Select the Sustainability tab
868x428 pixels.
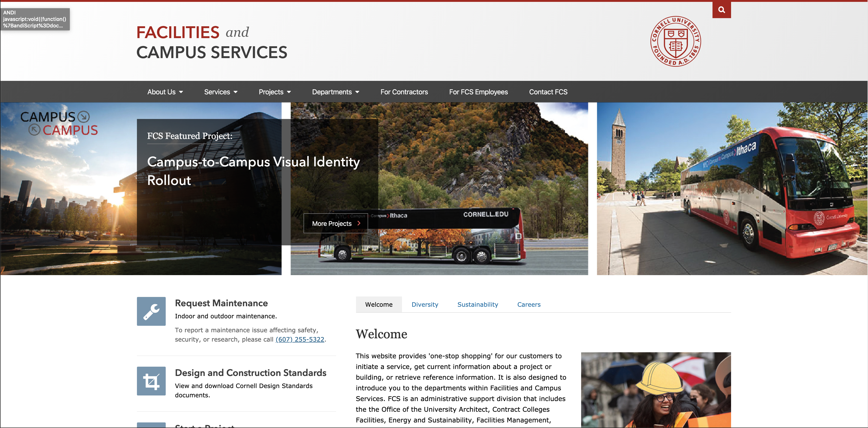(x=477, y=304)
